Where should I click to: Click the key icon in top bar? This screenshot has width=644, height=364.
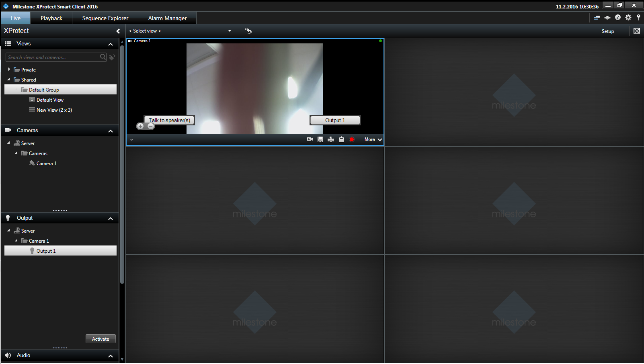[x=638, y=18]
